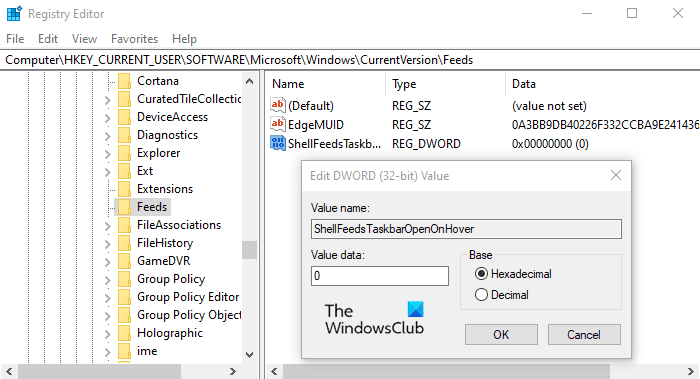Select the (value not set) data cell
Screen dimensions: 700x379
tap(549, 106)
